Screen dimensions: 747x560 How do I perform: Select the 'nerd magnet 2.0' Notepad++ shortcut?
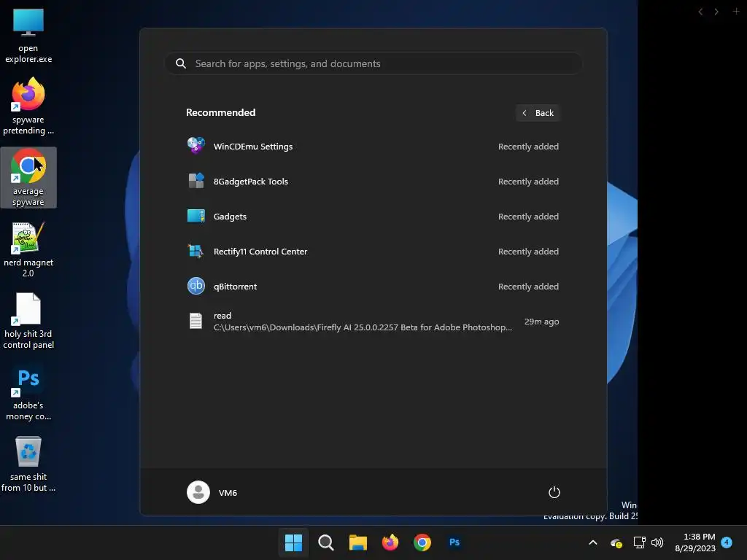pyautogui.click(x=28, y=249)
